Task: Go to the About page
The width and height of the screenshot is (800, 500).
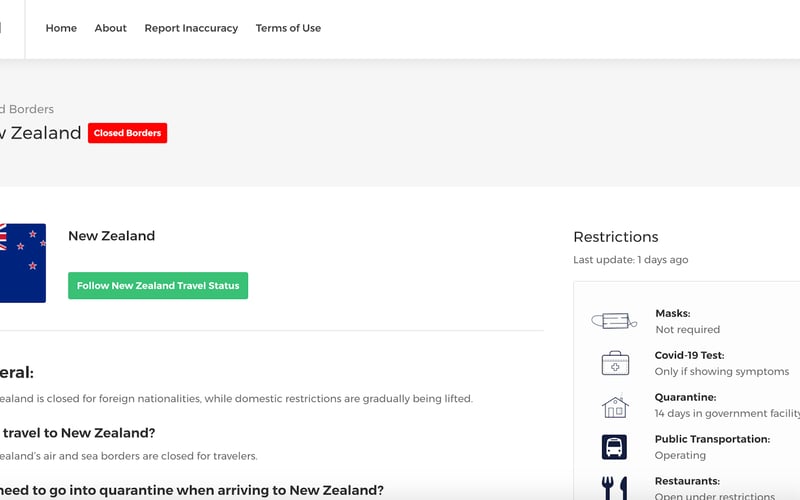Action: (110, 28)
